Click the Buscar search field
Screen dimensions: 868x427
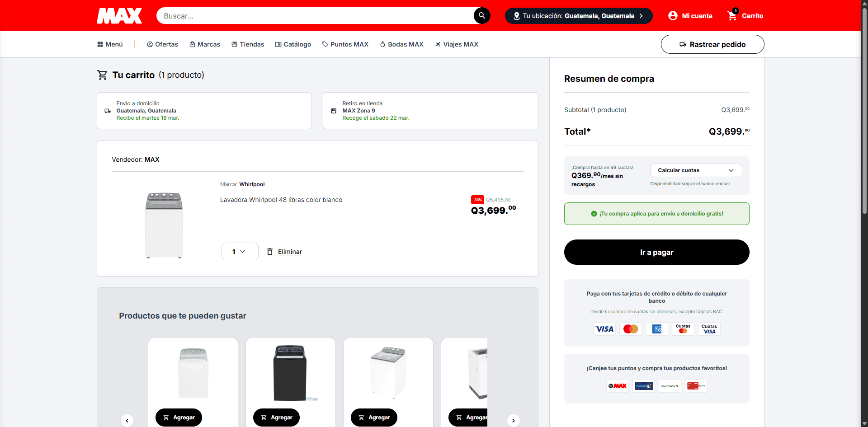click(314, 16)
